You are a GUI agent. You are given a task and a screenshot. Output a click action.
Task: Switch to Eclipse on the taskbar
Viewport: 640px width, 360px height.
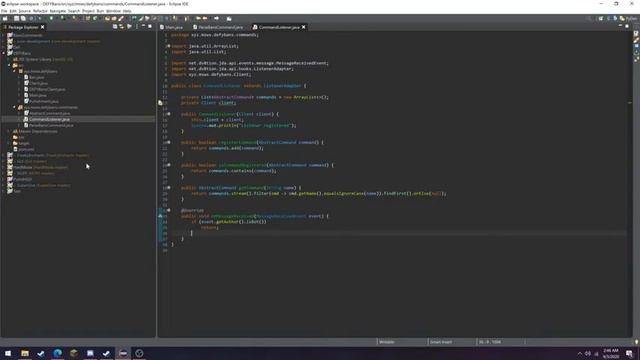click(x=123, y=353)
